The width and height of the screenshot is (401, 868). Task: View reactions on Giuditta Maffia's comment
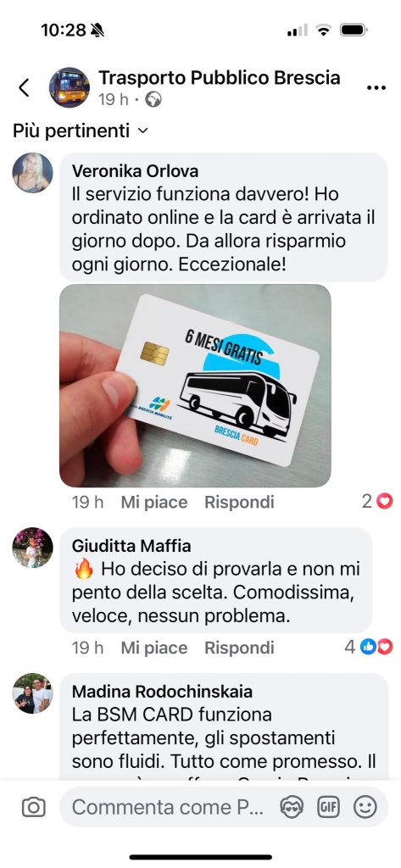369,647
